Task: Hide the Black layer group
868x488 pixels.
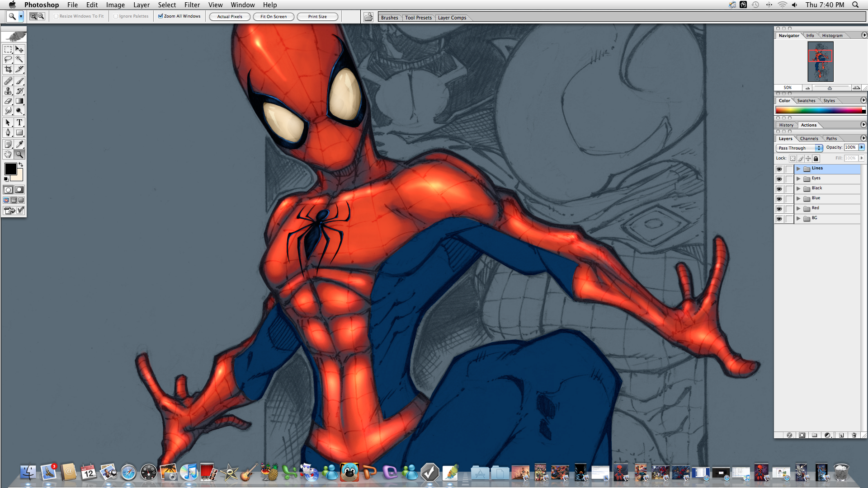Action: click(x=779, y=189)
